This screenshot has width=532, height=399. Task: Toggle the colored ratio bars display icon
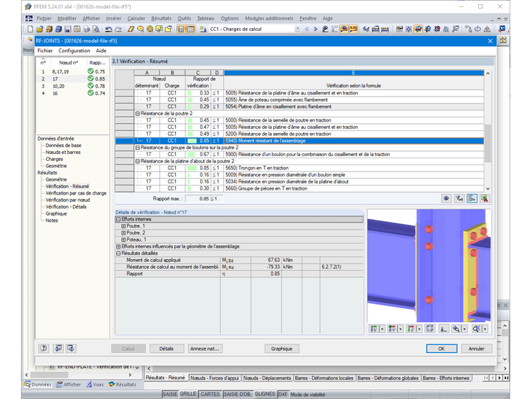click(472, 199)
